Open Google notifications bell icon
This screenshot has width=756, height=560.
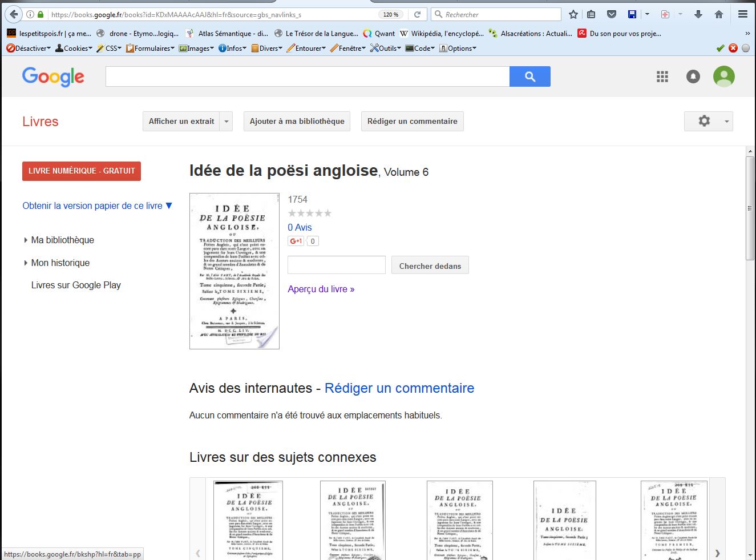click(x=693, y=76)
